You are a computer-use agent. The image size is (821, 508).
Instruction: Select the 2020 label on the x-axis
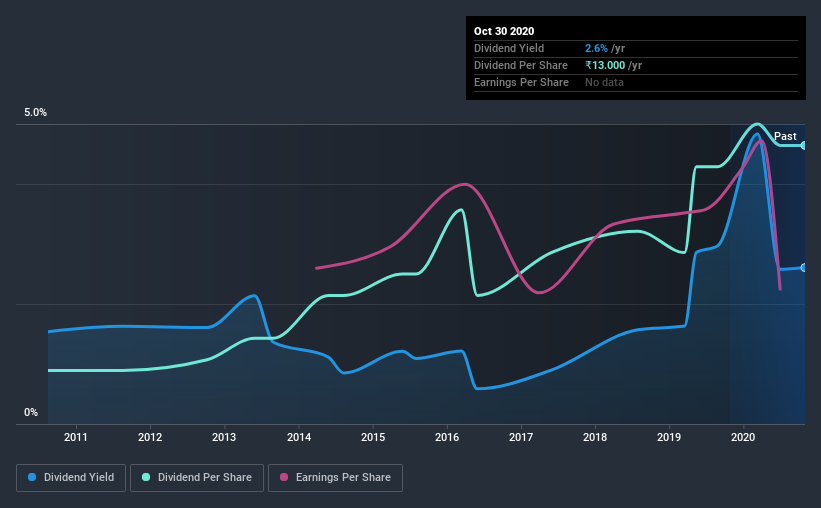743,437
